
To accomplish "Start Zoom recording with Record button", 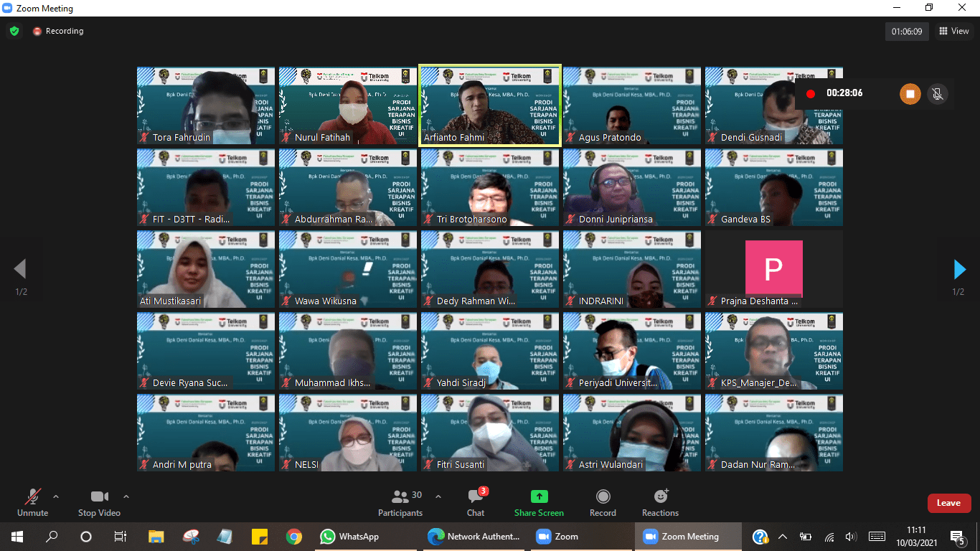I will click(x=603, y=502).
